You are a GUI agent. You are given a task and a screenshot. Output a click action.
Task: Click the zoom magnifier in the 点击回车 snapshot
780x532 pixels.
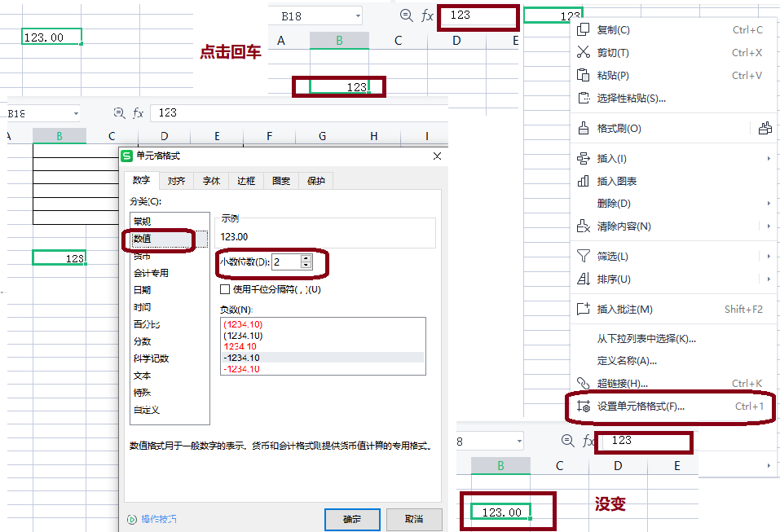[407, 16]
